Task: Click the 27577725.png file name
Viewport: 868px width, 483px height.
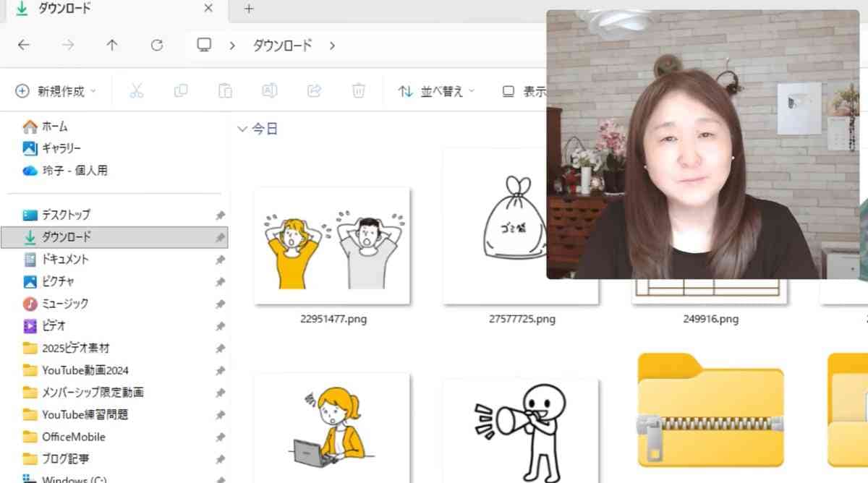Action: coord(522,318)
